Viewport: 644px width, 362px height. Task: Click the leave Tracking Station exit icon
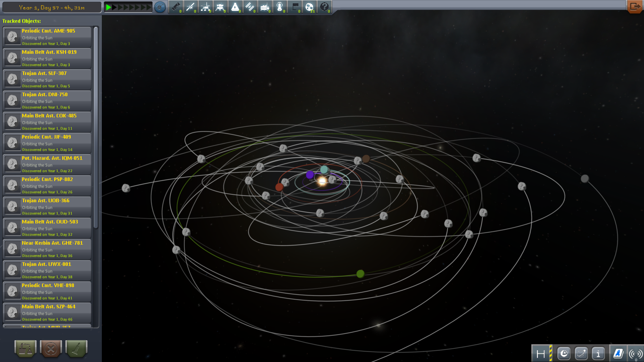point(635,7)
